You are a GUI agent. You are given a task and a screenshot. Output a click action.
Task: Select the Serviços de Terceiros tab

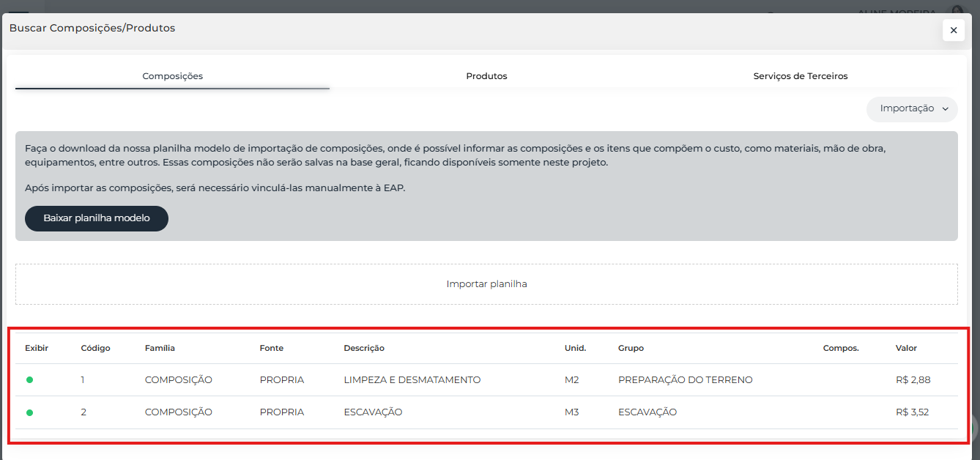tap(800, 76)
